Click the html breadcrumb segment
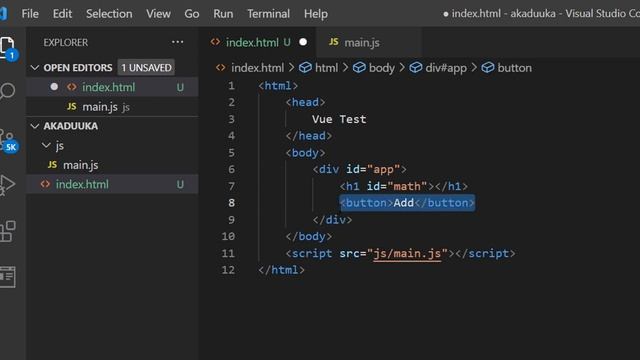640x360 pixels. (x=326, y=67)
